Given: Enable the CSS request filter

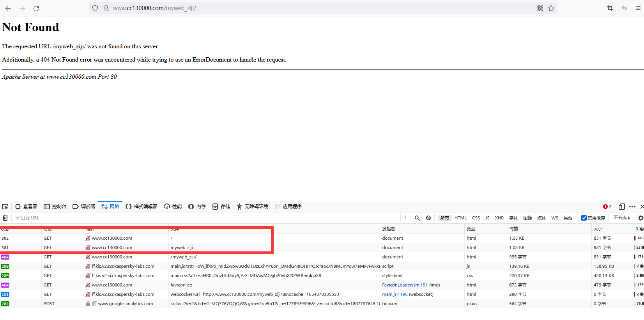Looking at the screenshot, I should pyautogui.click(x=476, y=218).
